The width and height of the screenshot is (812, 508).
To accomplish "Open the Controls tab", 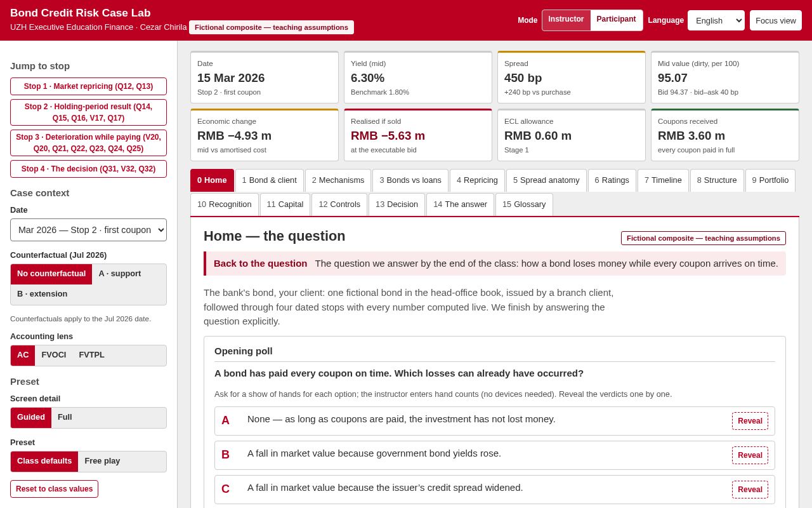I will (339, 204).
